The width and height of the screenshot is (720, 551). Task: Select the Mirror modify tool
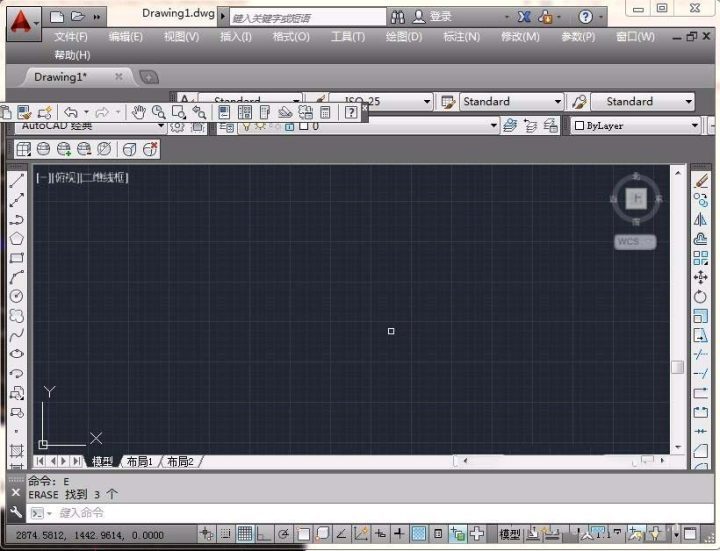click(700, 219)
